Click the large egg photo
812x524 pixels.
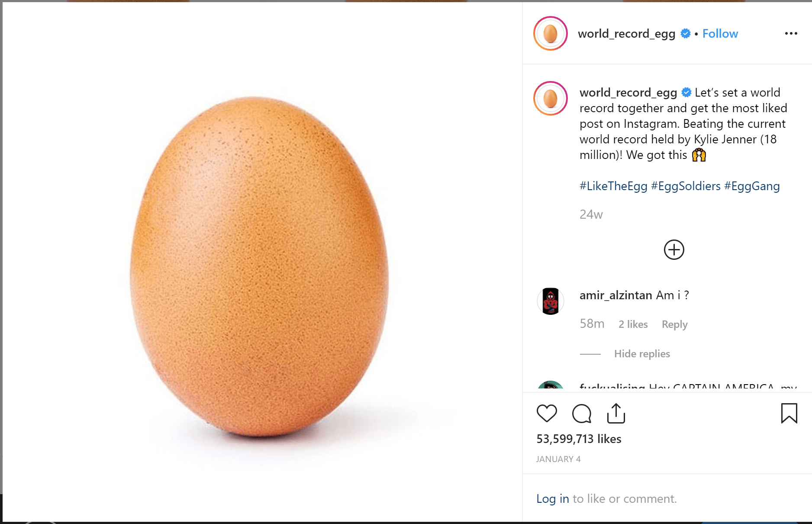tap(260, 266)
